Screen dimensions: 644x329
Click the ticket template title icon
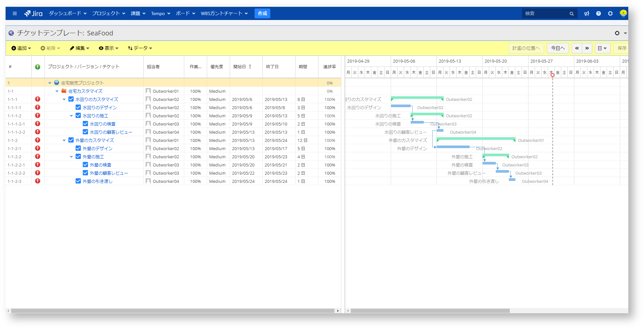11,33
